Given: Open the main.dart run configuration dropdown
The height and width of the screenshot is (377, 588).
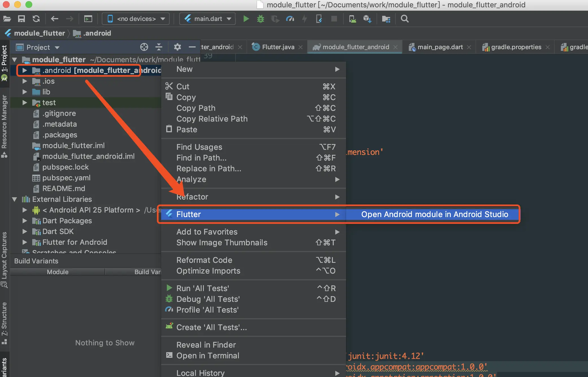Looking at the screenshot, I should (207, 19).
